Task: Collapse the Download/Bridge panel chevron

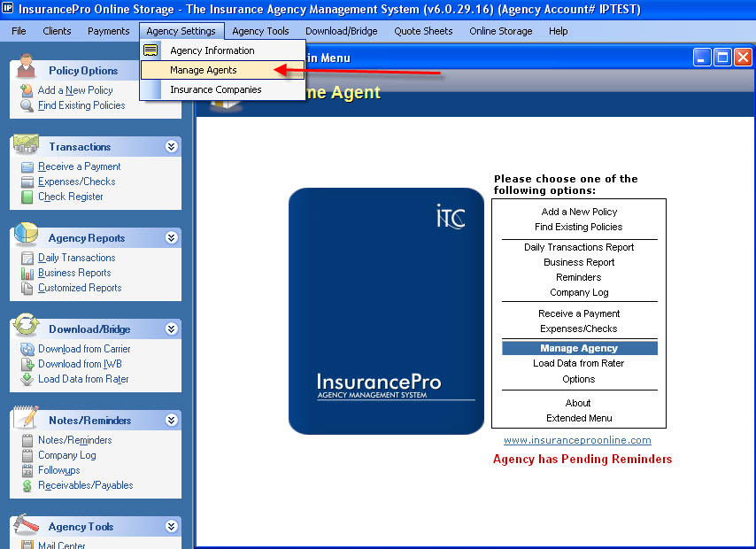Action: (171, 329)
